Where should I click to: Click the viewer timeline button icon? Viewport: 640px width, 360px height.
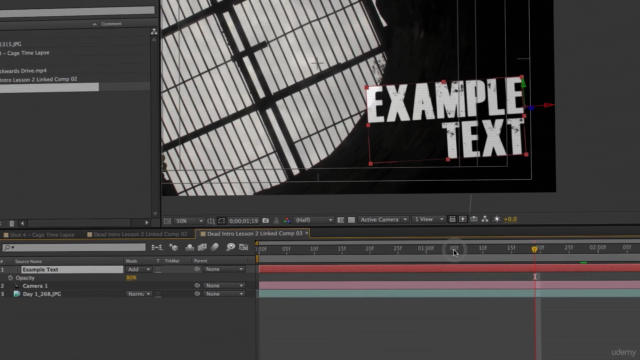(474, 219)
